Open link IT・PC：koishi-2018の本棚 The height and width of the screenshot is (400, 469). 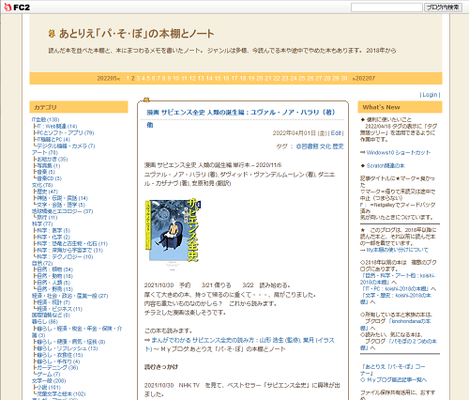(x=396, y=289)
